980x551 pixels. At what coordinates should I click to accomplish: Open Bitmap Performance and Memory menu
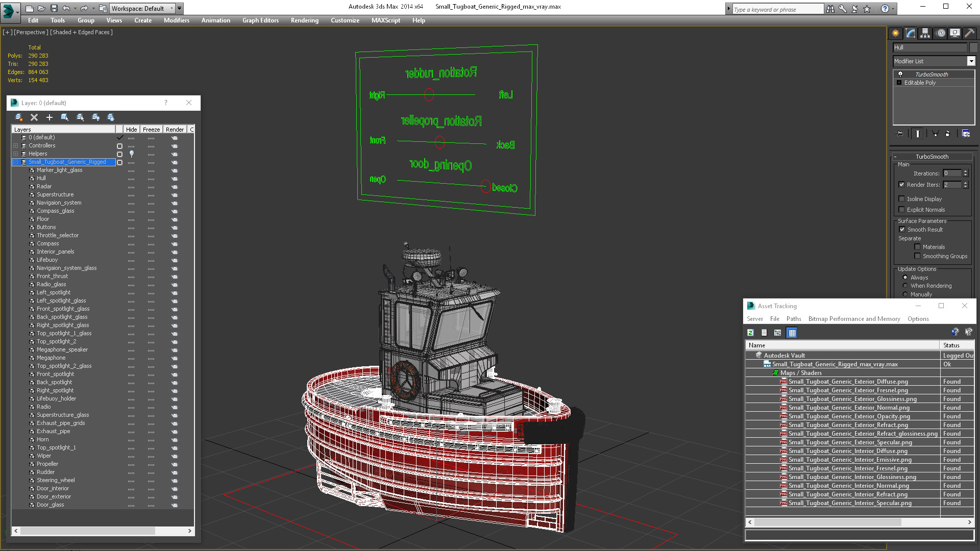click(x=854, y=319)
